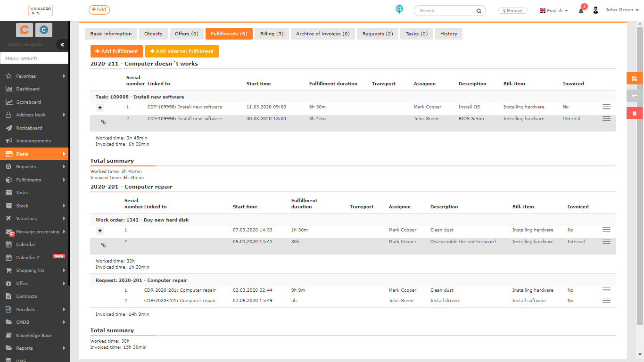Viewport: 644px width, 362px height.
Task: Switch to the Objects tab
Action: coord(153,33)
